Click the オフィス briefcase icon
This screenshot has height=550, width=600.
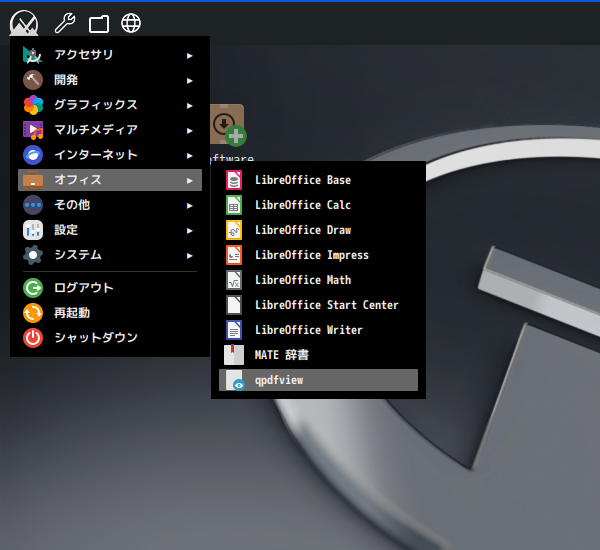coord(33,180)
